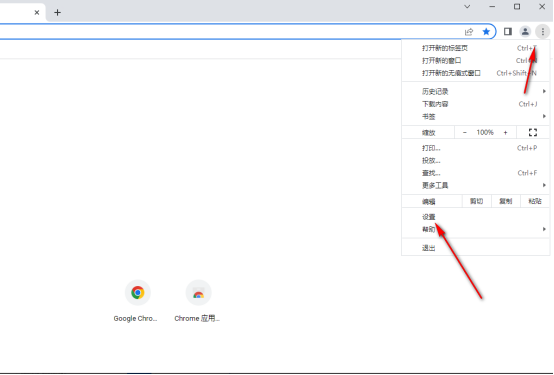554x375 pixels.
Task: Choose 投放... from the menu
Action: point(476,161)
